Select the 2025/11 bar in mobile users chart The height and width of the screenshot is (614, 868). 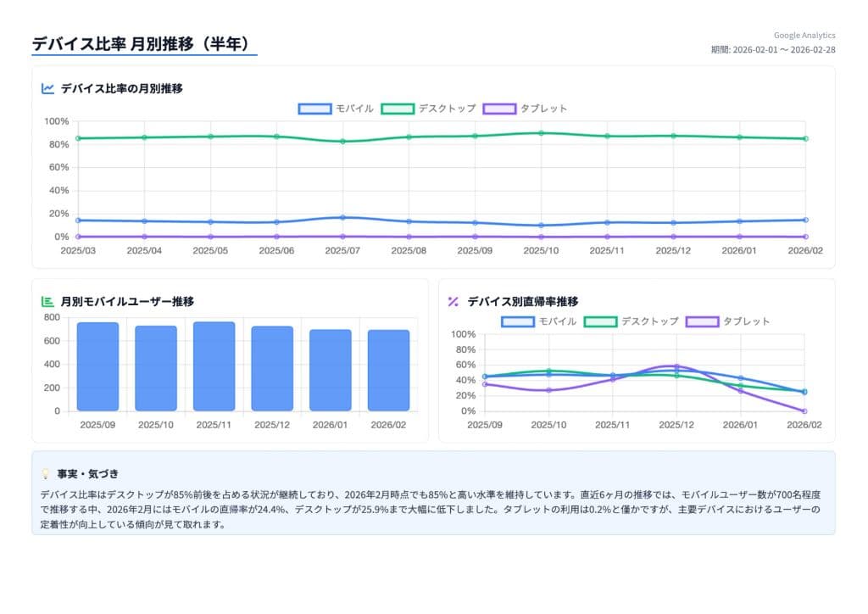coord(214,366)
